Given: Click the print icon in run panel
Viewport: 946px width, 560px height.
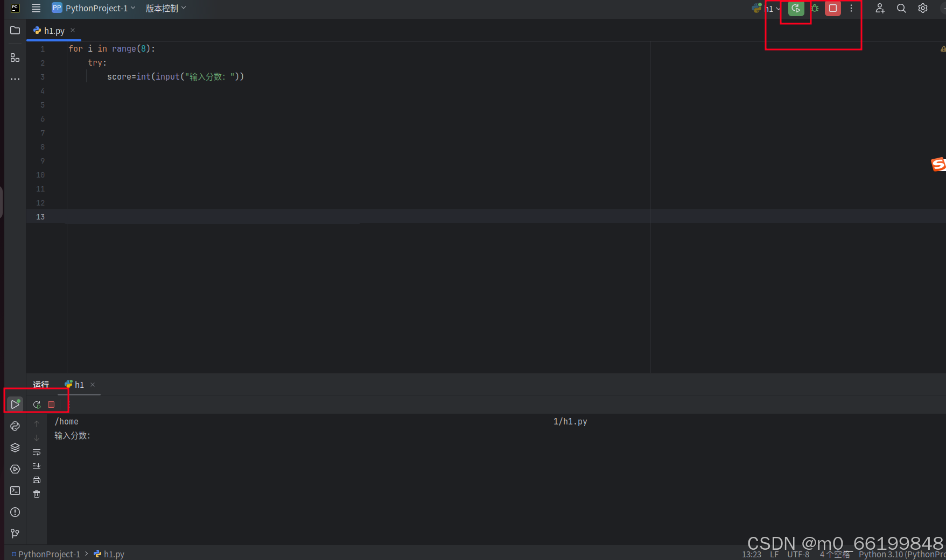Looking at the screenshot, I should (37, 479).
